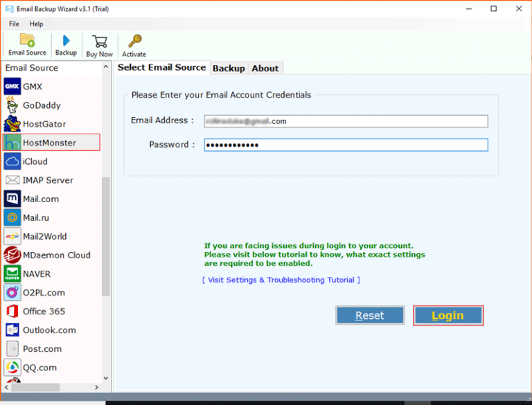
Task: Select the QQ.com label
Action: click(x=39, y=368)
